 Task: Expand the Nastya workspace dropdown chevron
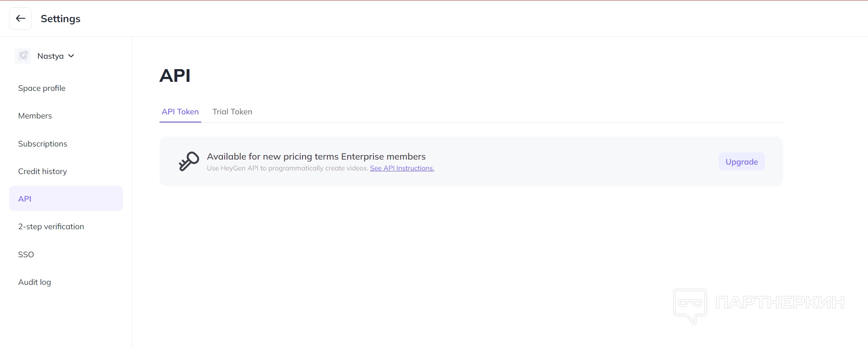71,56
